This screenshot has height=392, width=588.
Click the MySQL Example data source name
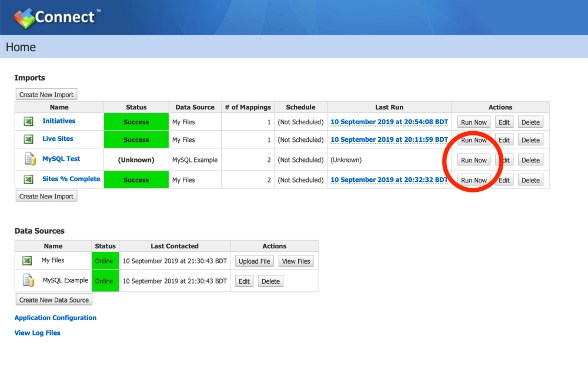pos(65,280)
